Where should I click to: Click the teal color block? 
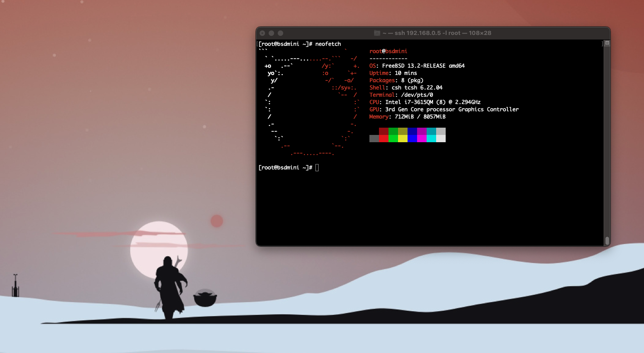[x=431, y=131]
